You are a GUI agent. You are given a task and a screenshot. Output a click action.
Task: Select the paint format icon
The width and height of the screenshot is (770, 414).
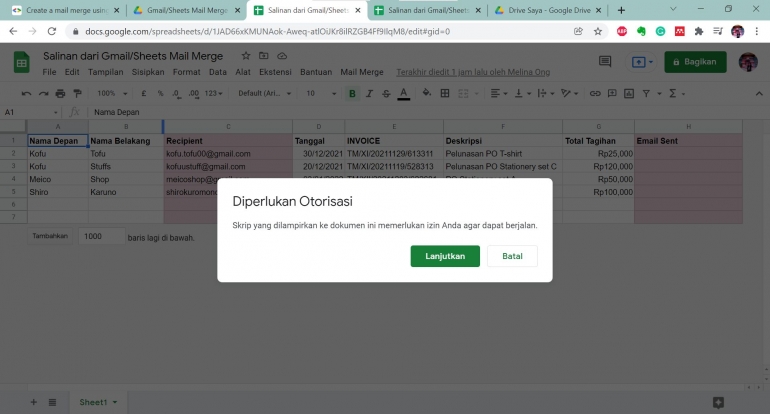click(x=78, y=93)
